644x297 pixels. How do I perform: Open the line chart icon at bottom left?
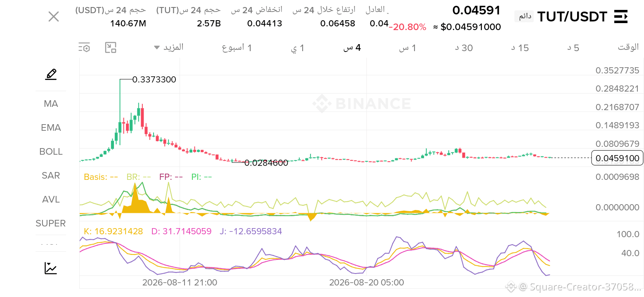(51, 268)
